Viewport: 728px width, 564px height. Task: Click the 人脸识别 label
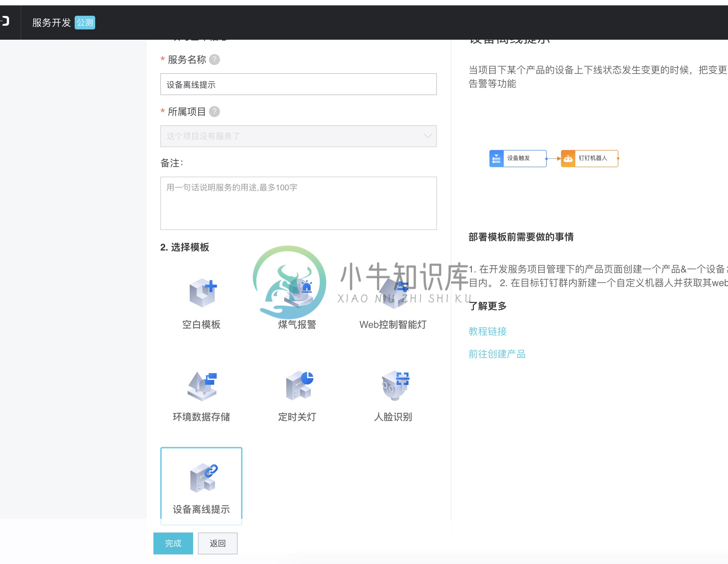tap(393, 417)
